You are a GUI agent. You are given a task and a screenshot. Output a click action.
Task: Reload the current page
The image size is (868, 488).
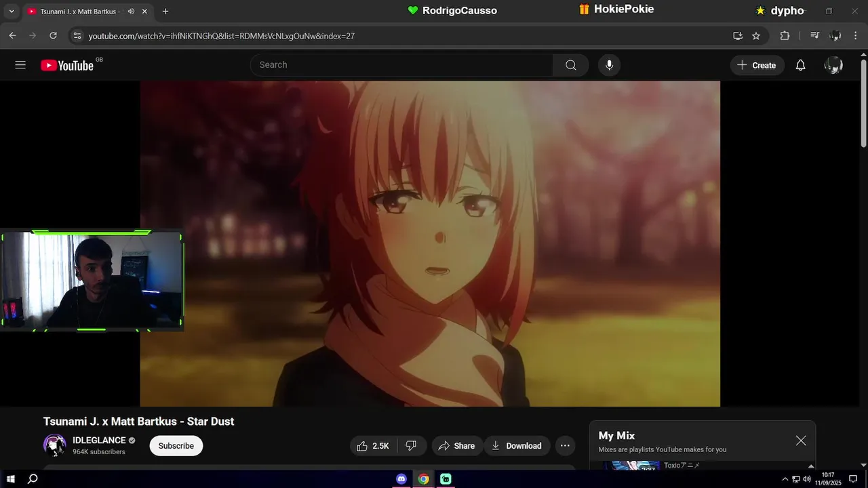[53, 36]
